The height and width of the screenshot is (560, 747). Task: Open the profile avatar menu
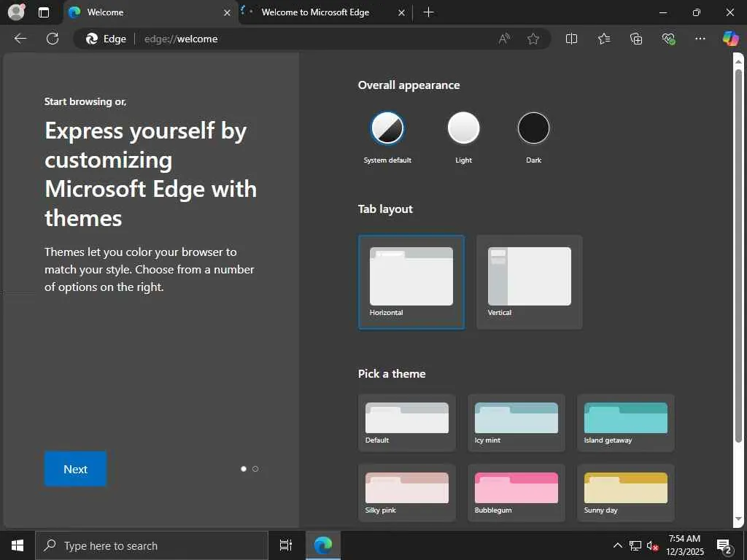[16, 12]
